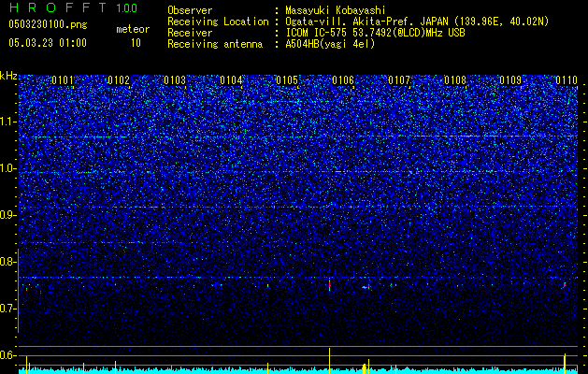Click the red meteor echo near 0110
This screenshot has height=374, width=588.
point(564,285)
